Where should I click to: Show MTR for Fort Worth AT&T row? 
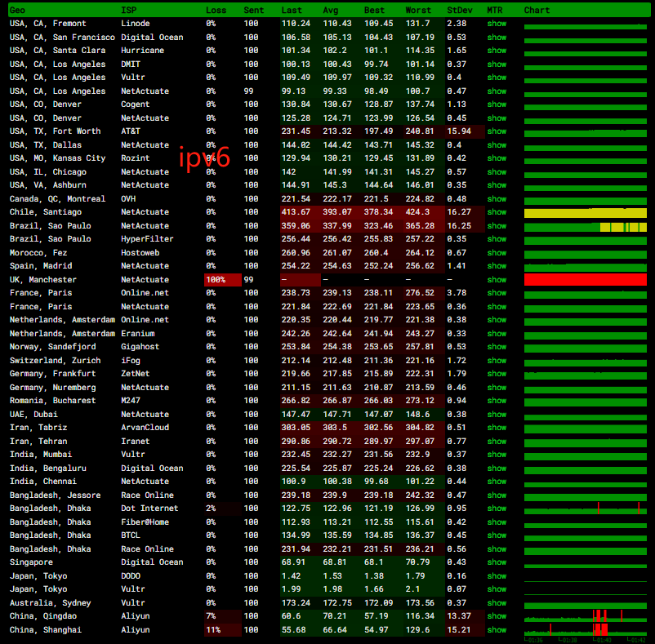(497, 131)
